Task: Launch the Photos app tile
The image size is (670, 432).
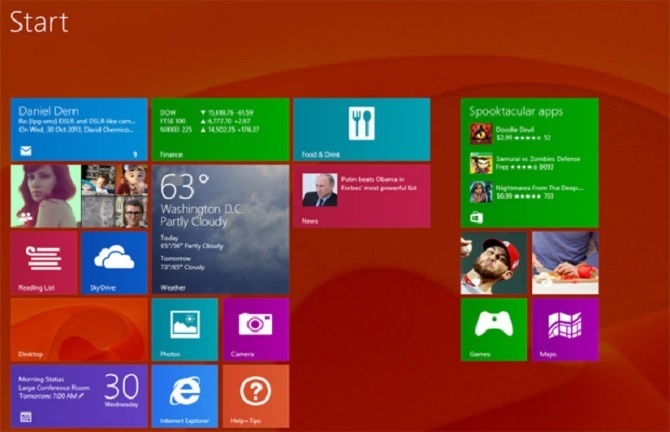Action: pos(184,329)
